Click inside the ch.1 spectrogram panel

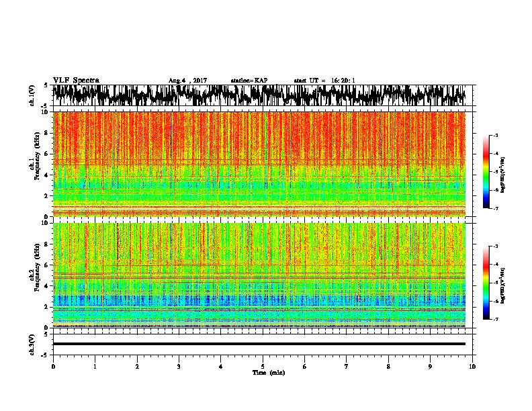coord(259,164)
